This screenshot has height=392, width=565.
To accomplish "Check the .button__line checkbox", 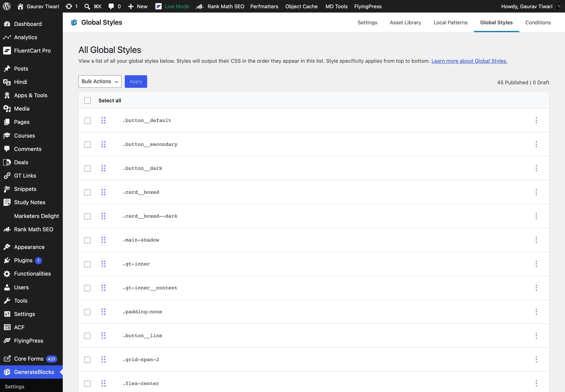I will [x=88, y=336].
